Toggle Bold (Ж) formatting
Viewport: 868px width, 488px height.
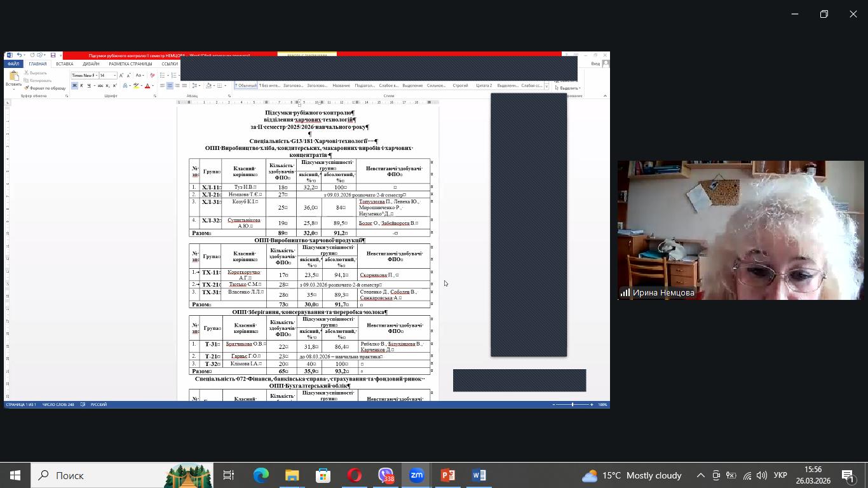[74, 86]
